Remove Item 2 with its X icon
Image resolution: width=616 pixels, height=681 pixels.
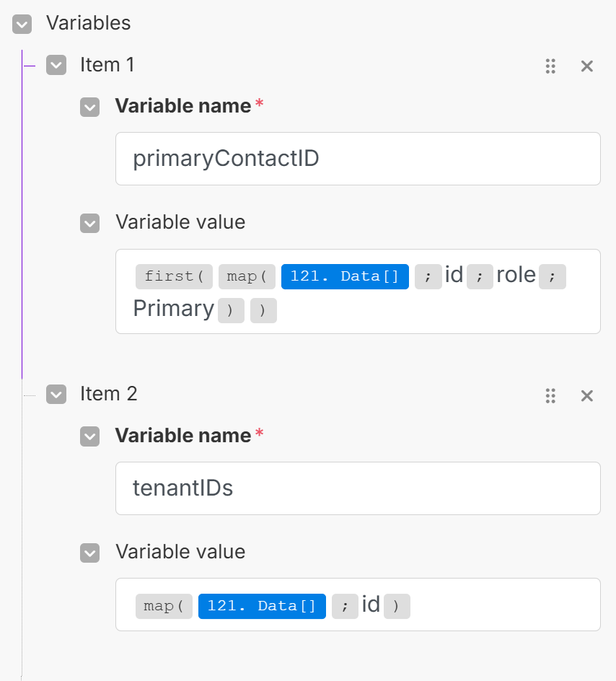[x=587, y=395]
